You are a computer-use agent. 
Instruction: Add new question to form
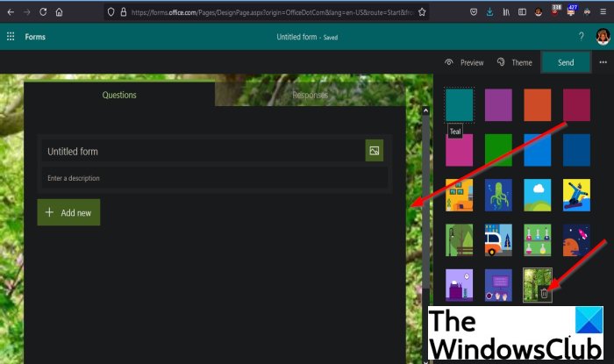point(68,212)
